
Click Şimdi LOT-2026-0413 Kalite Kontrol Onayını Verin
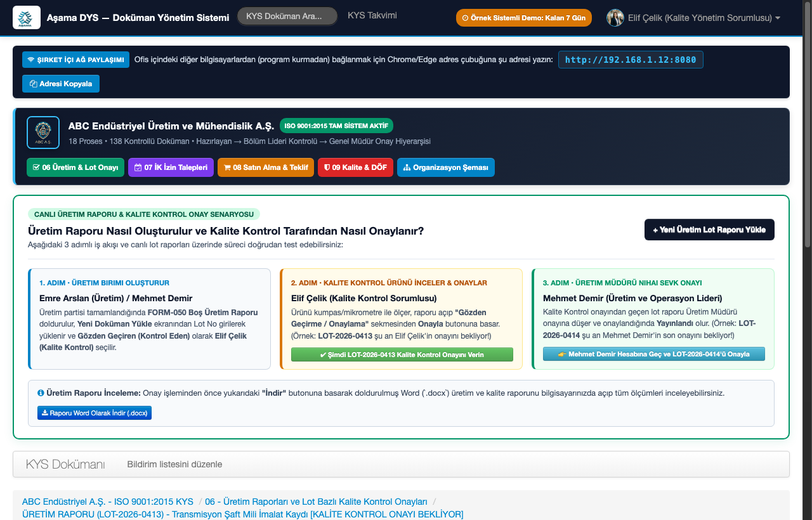[402, 354]
